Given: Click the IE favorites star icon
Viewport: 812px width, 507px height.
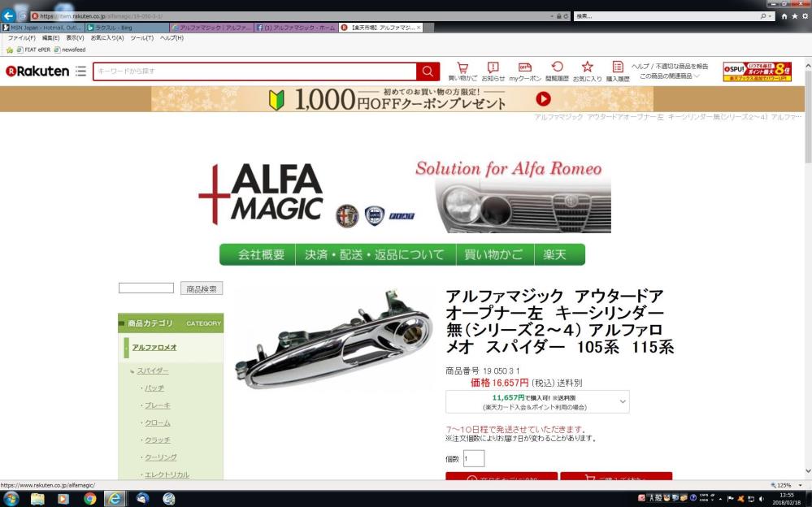Looking at the screenshot, I should 794,16.
